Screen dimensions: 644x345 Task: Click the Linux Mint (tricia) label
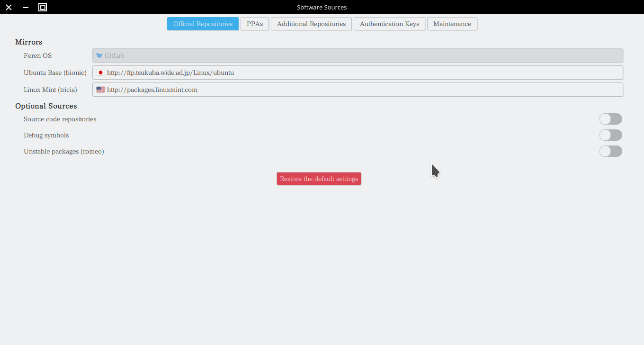(50, 90)
